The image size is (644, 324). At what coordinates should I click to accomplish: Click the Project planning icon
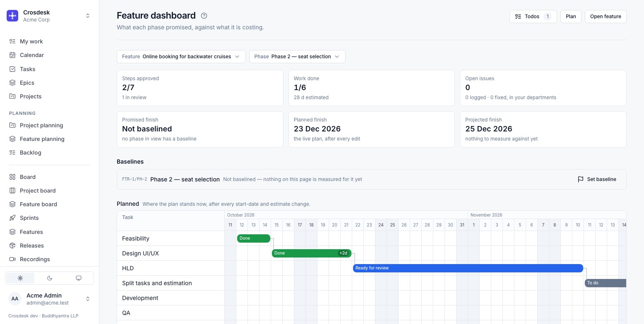pyautogui.click(x=12, y=125)
